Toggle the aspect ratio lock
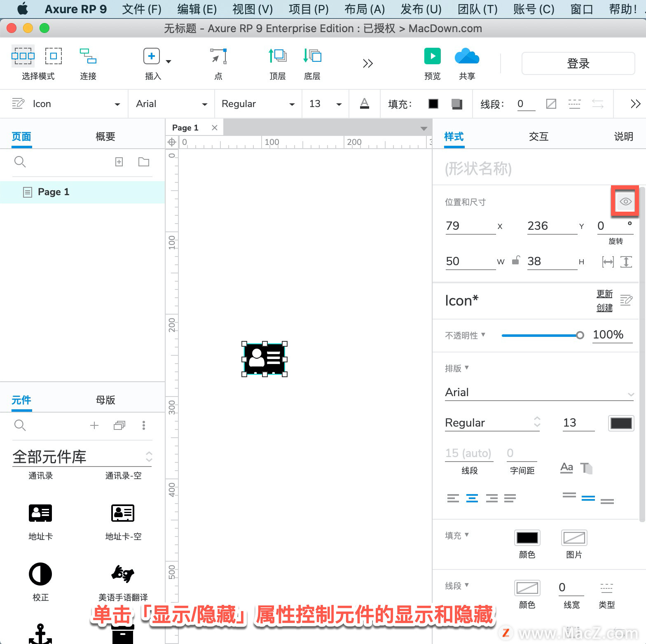Screen dimensions: 646x644 click(x=515, y=260)
